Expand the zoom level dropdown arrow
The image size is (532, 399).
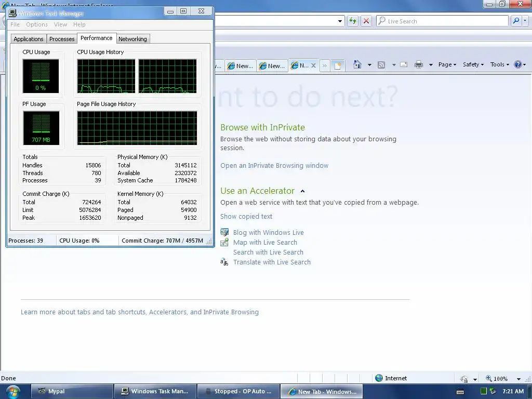(x=518, y=379)
